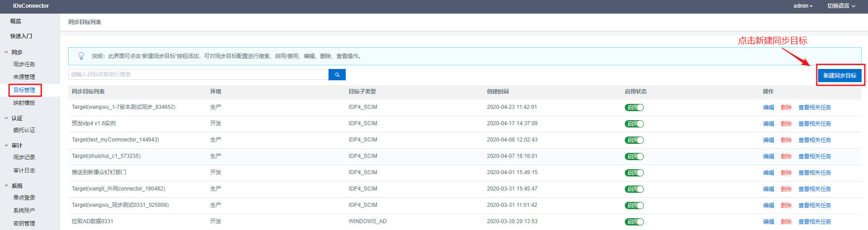Open the admin user dropdown

803,6
